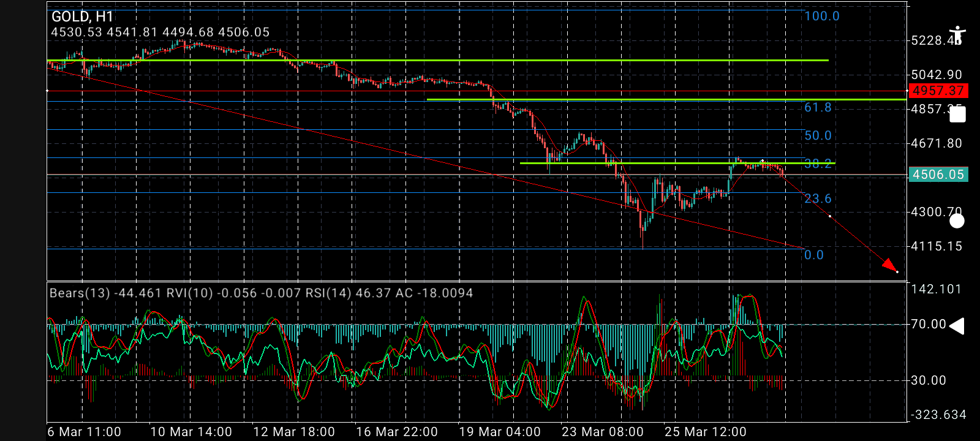Go home using the circle button

(x=957, y=221)
